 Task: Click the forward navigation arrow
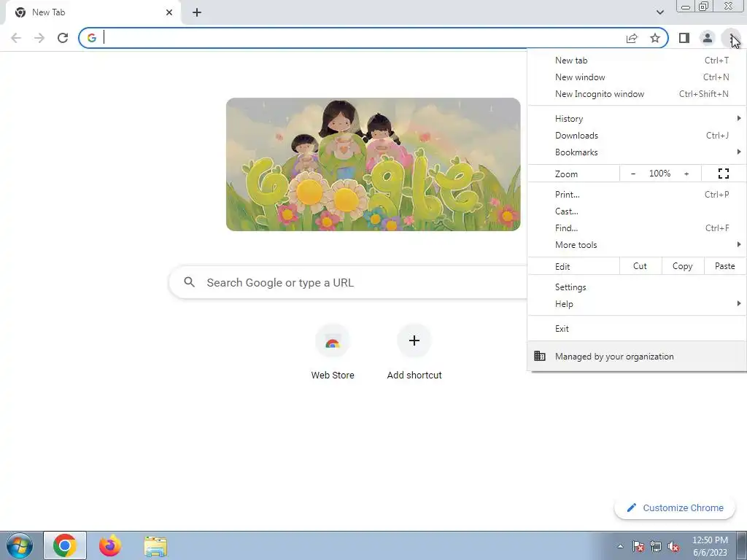[x=39, y=38]
